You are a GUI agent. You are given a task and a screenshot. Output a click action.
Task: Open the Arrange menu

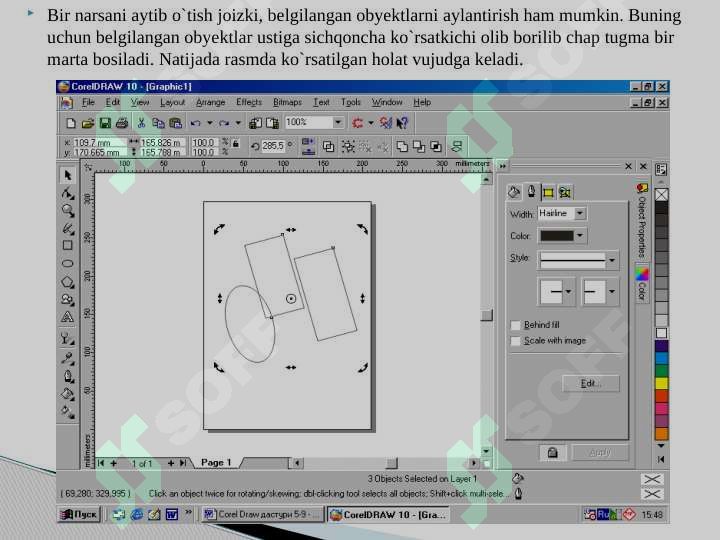click(x=210, y=102)
